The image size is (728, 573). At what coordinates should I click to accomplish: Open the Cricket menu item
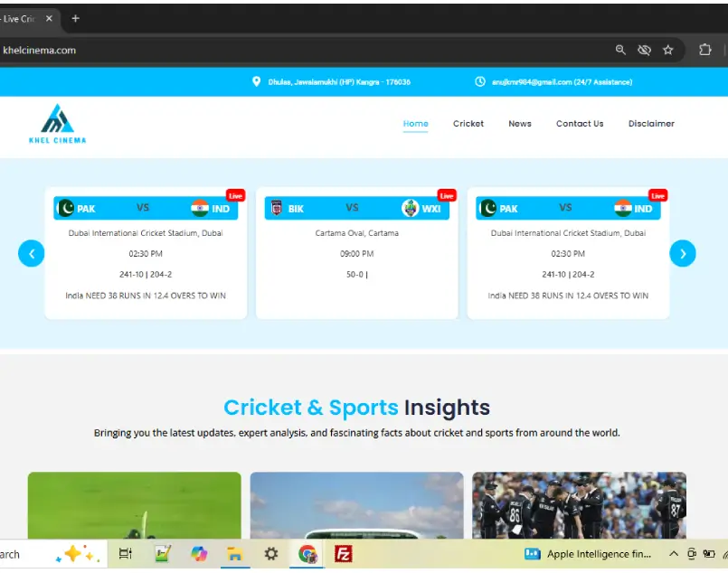click(x=468, y=124)
